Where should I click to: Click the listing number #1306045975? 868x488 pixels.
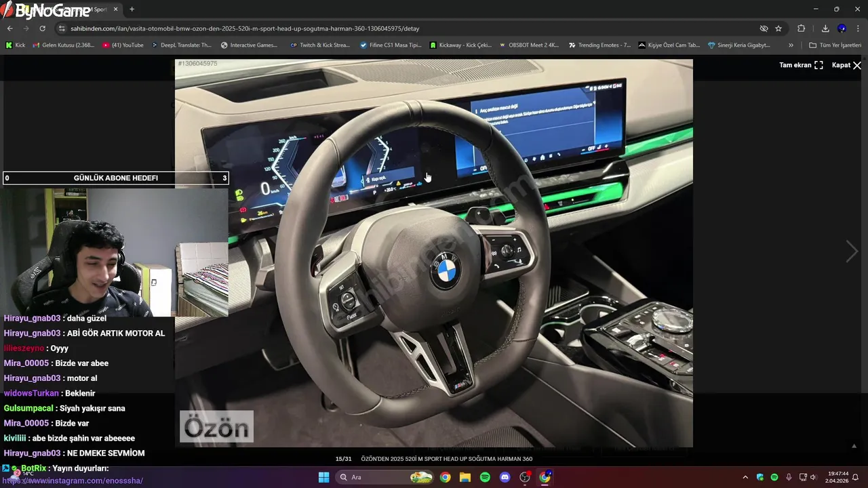click(x=197, y=63)
